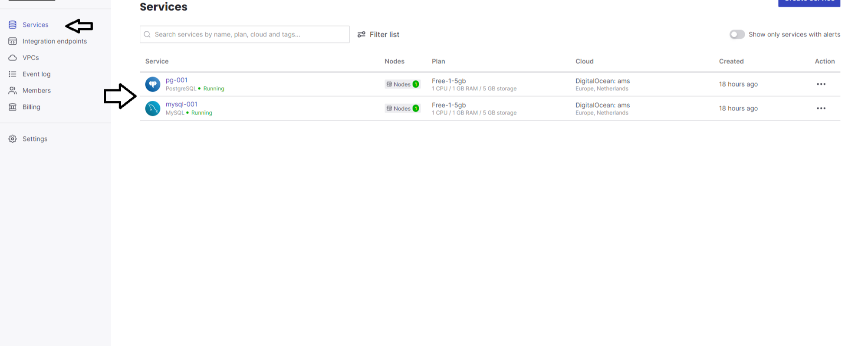Click DigitalOcean: ams in mysql-001 row
This screenshot has height=346, width=868.
coord(602,105)
